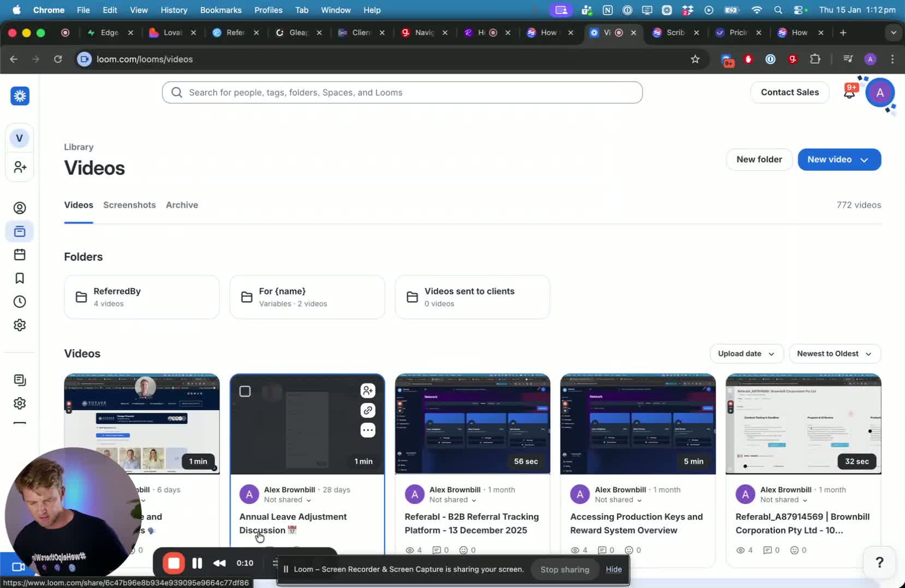
Task: Expand Not shared on Annual Leave video
Action: (x=288, y=500)
